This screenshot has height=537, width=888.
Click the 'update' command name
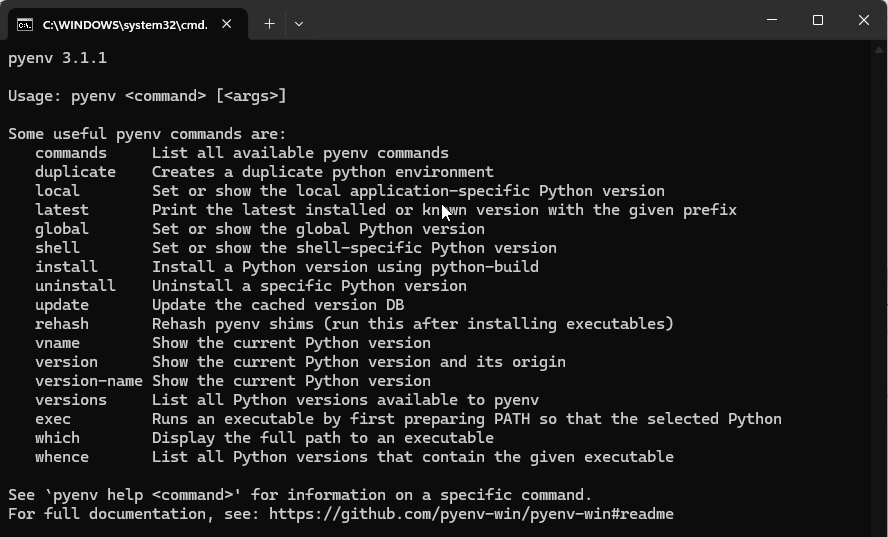pyautogui.click(x=62, y=305)
